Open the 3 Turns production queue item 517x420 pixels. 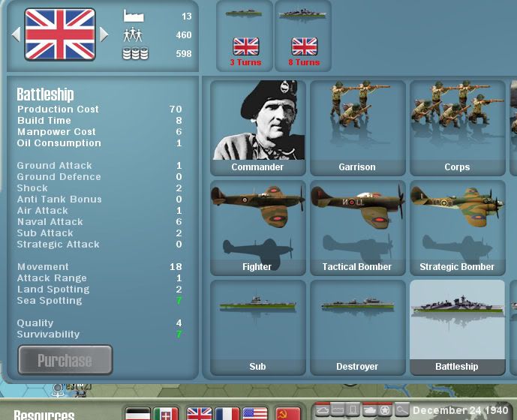pyautogui.click(x=245, y=36)
